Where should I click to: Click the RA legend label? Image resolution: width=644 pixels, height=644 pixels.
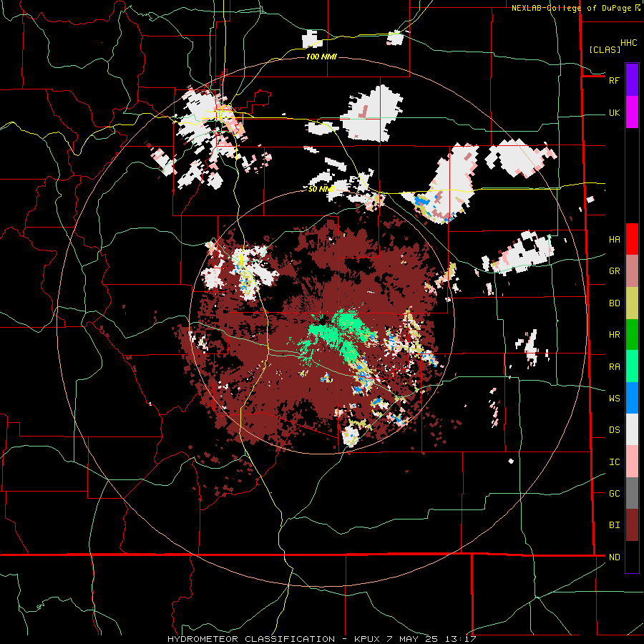click(614, 366)
